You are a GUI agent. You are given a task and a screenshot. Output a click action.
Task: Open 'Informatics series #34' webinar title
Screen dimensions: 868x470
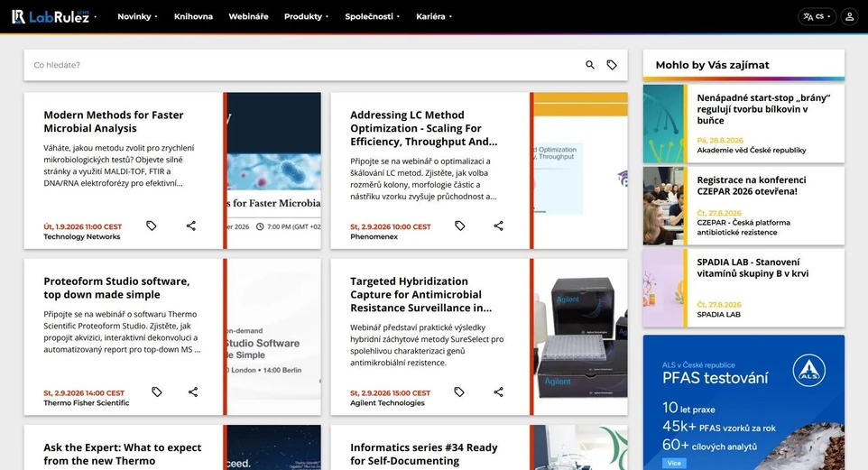point(423,454)
